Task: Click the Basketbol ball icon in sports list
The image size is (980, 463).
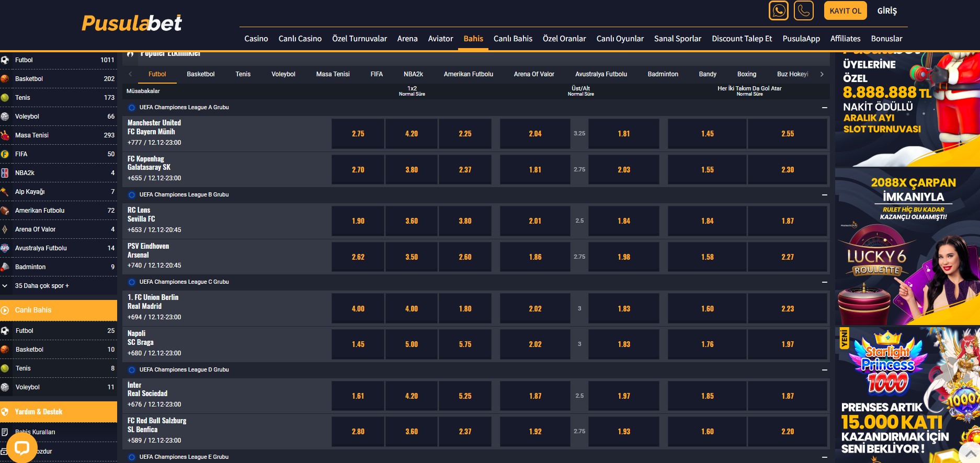Action: click(x=5, y=79)
